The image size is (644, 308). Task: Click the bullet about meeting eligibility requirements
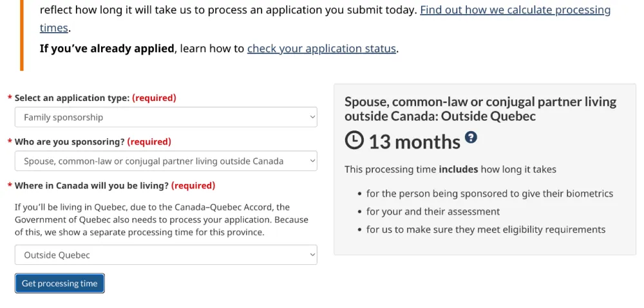pyautogui.click(x=486, y=230)
